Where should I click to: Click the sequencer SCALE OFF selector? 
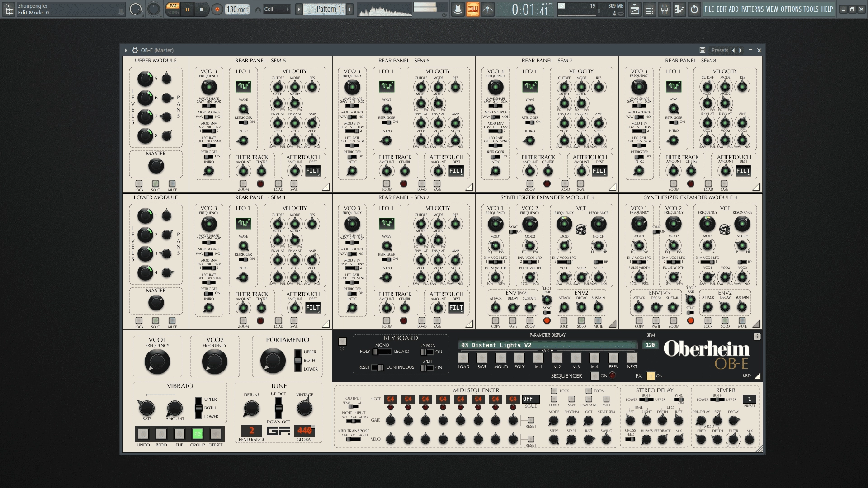coord(531,399)
